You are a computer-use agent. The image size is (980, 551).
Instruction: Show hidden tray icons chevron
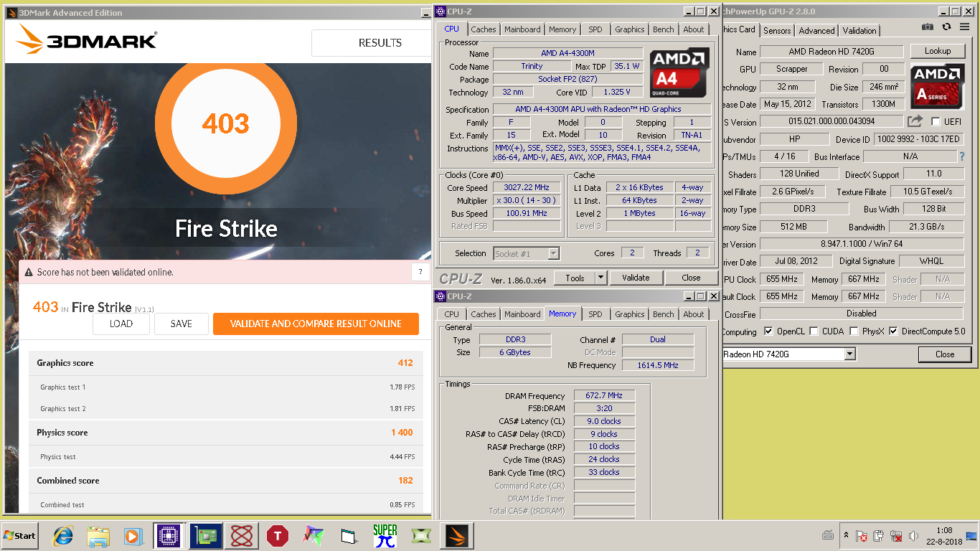846,536
